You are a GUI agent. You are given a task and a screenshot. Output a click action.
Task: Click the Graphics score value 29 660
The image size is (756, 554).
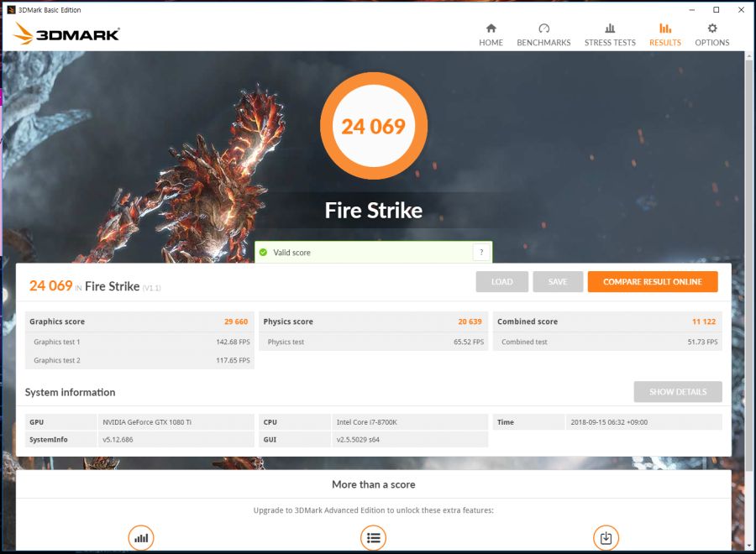tap(236, 321)
